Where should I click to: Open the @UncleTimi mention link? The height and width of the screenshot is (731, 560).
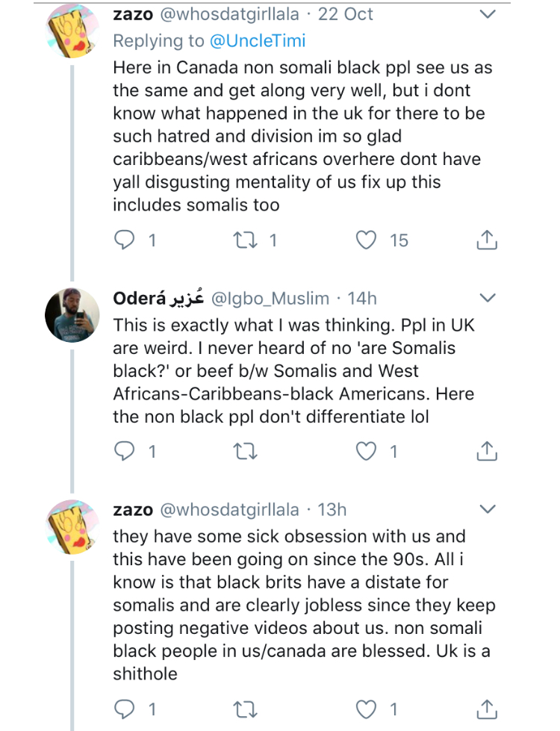258,40
